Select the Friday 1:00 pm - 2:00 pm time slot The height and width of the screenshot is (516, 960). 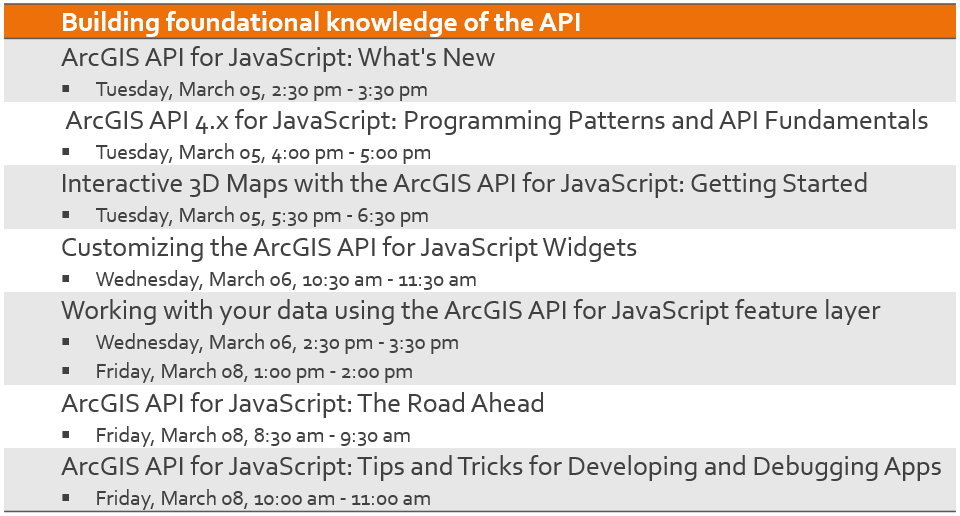tap(254, 372)
